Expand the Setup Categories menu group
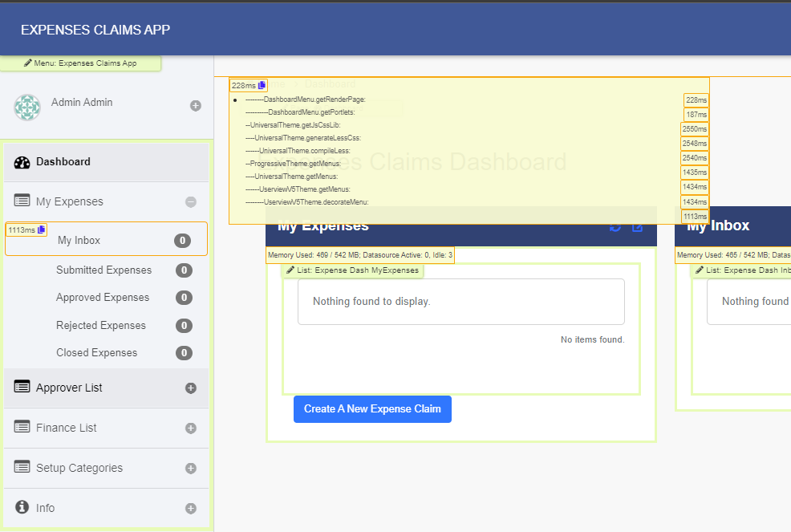This screenshot has width=791, height=532. 191,468
